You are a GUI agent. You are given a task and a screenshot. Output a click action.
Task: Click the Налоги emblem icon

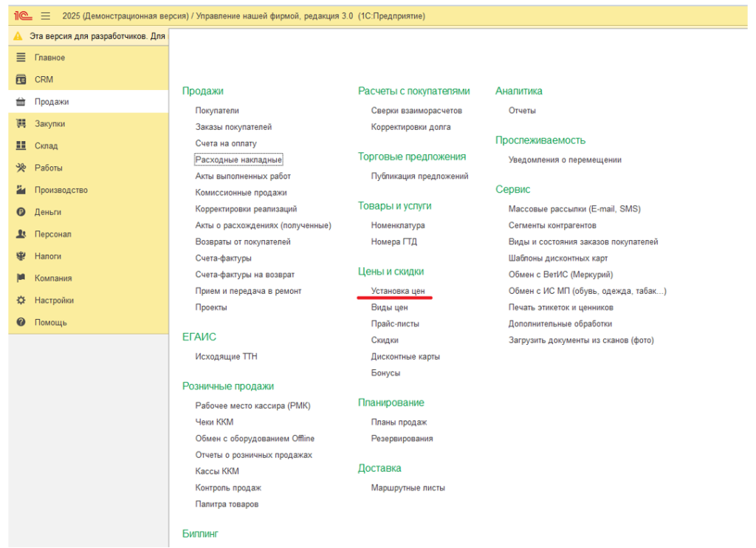click(x=21, y=256)
